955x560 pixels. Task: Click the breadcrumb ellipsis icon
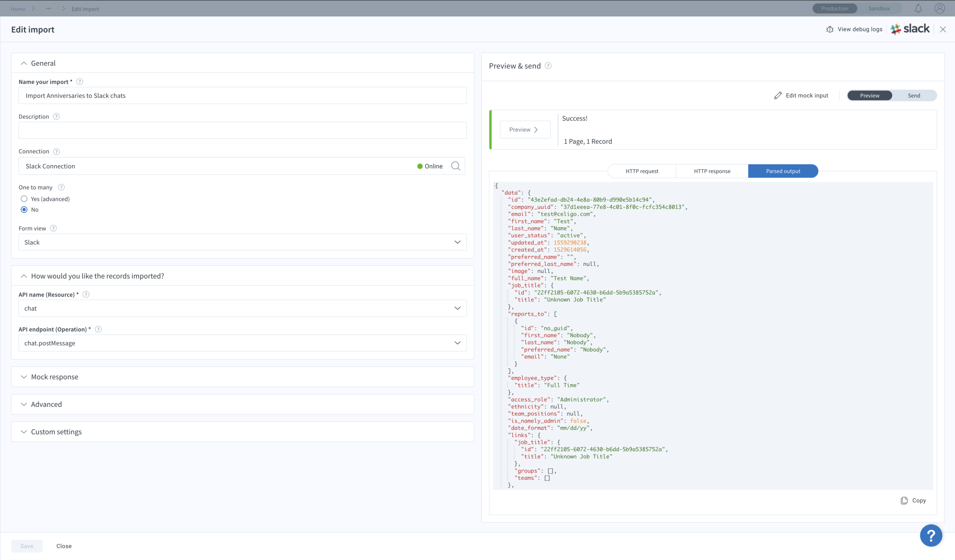point(48,8)
